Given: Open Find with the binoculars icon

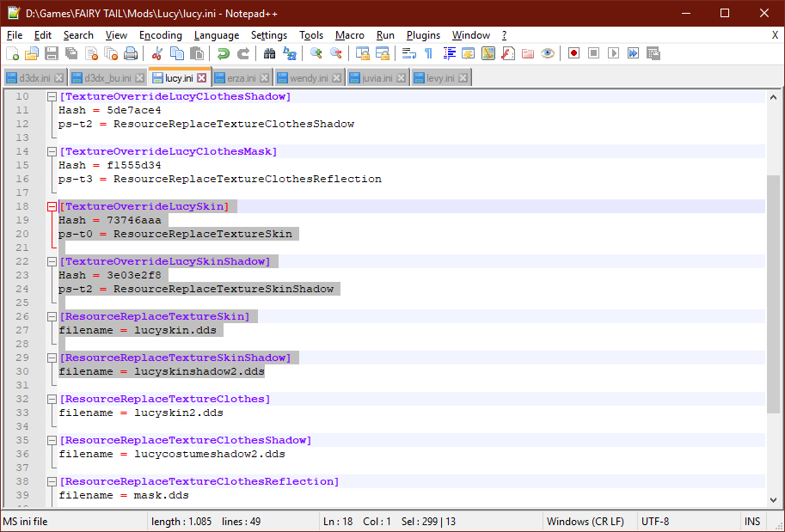Looking at the screenshot, I should 269,53.
